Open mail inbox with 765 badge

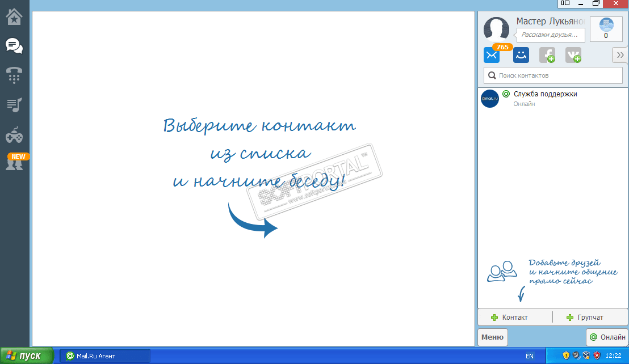pyautogui.click(x=492, y=55)
